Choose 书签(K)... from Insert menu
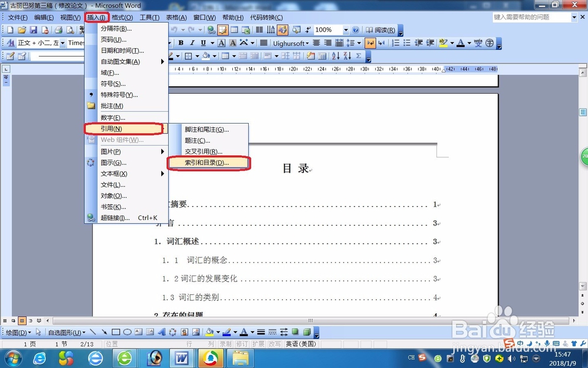 126,207
